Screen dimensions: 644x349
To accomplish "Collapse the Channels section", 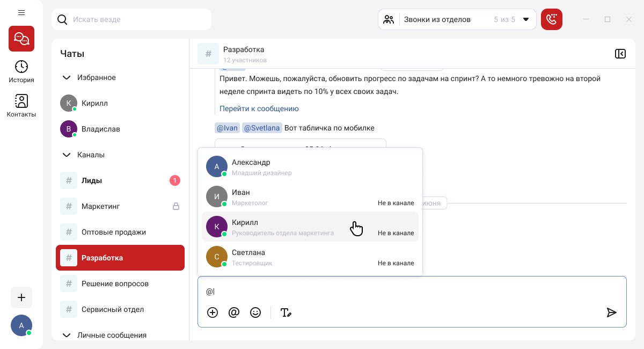I will coord(67,155).
